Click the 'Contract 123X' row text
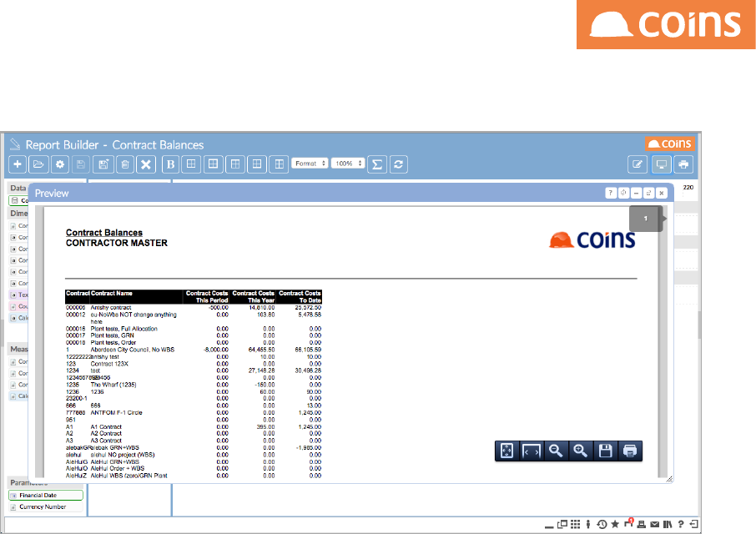This screenshot has width=756, height=534. point(109,364)
